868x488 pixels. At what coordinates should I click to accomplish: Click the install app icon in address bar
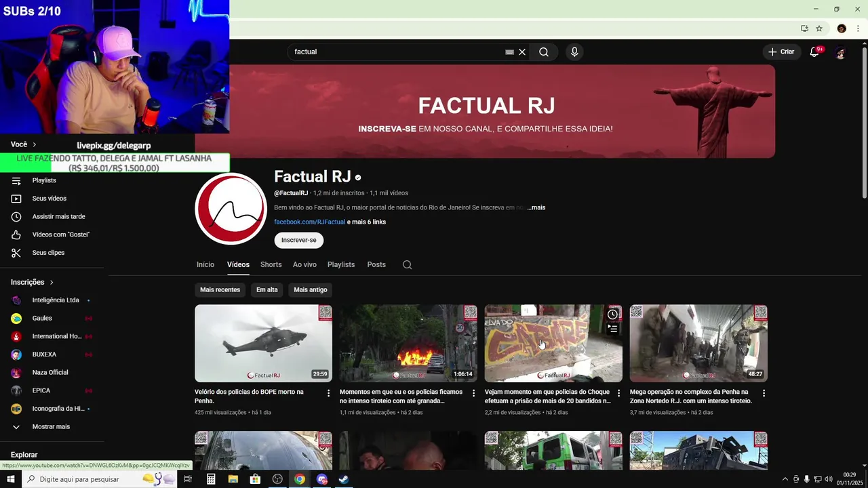[804, 28]
